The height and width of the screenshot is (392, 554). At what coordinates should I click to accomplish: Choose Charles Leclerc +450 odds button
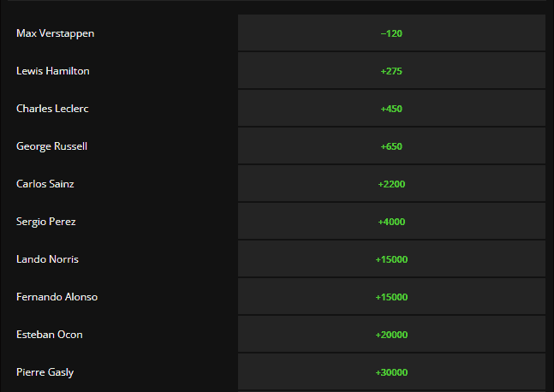point(391,109)
